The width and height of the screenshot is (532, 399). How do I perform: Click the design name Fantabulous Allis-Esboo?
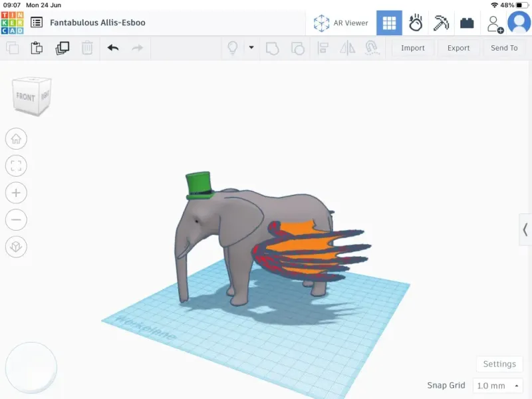(x=98, y=23)
